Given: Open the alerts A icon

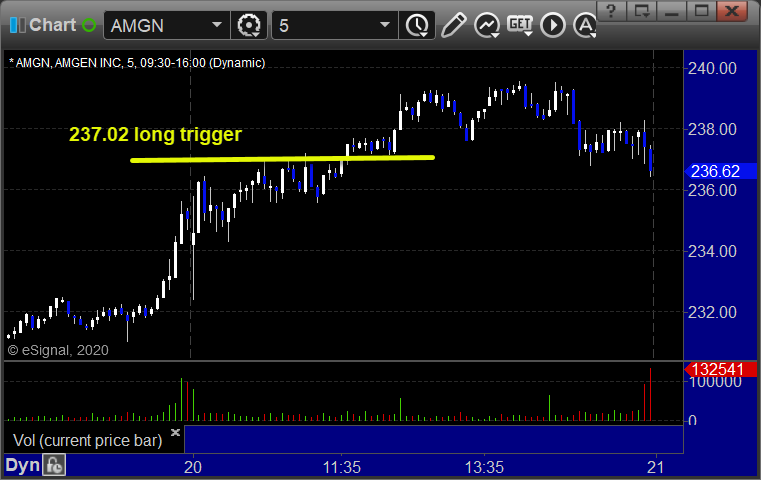Looking at the screenshot, I should 584,25.
